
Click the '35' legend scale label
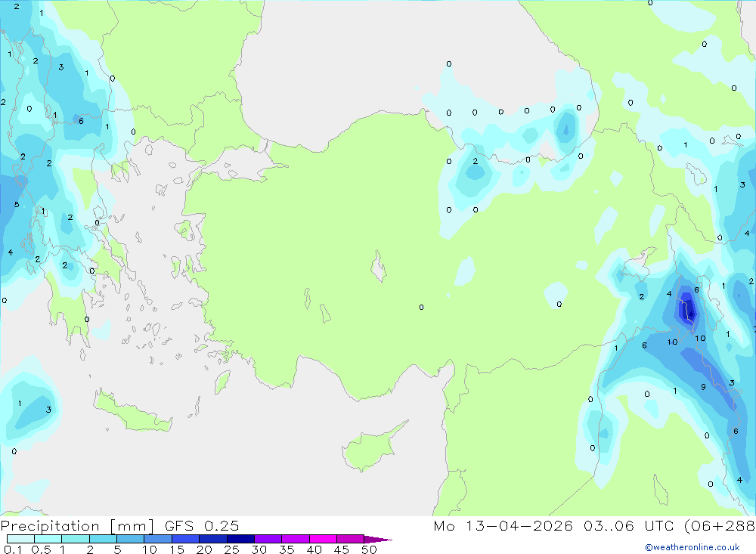287,549
